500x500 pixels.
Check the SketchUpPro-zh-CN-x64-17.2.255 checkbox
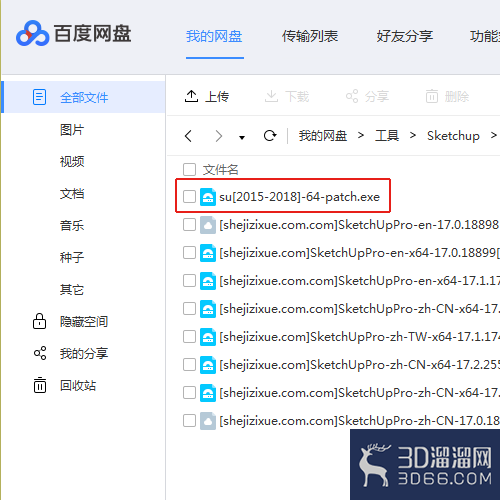tap(189, 365)
